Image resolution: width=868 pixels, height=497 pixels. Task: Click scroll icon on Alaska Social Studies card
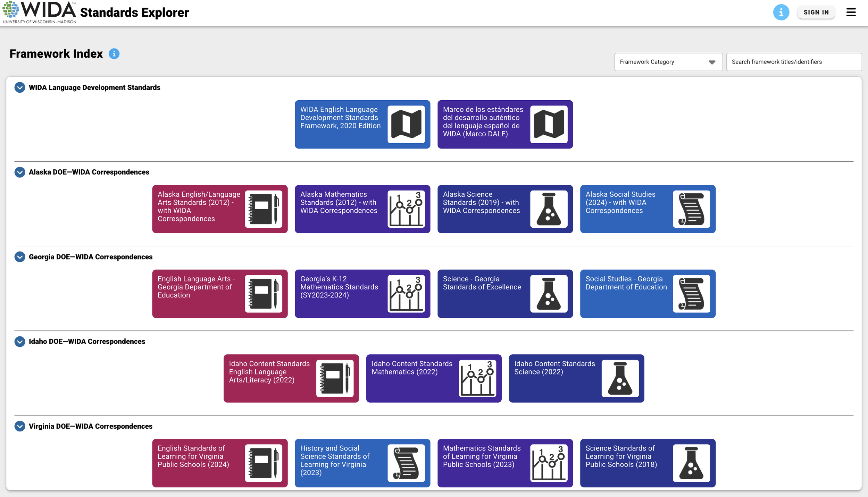692,209
